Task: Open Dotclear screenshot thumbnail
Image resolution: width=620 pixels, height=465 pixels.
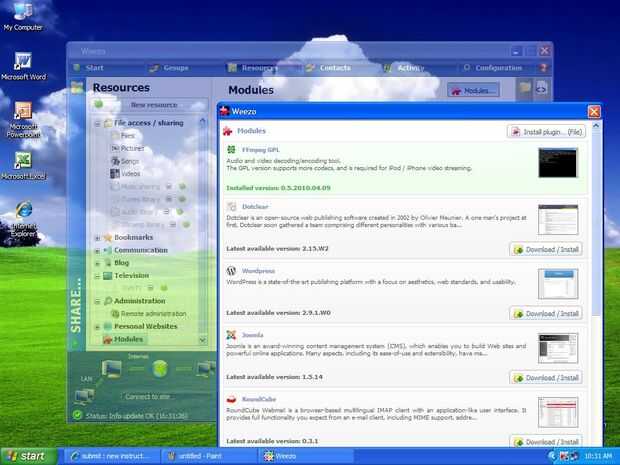Action: 558,219
